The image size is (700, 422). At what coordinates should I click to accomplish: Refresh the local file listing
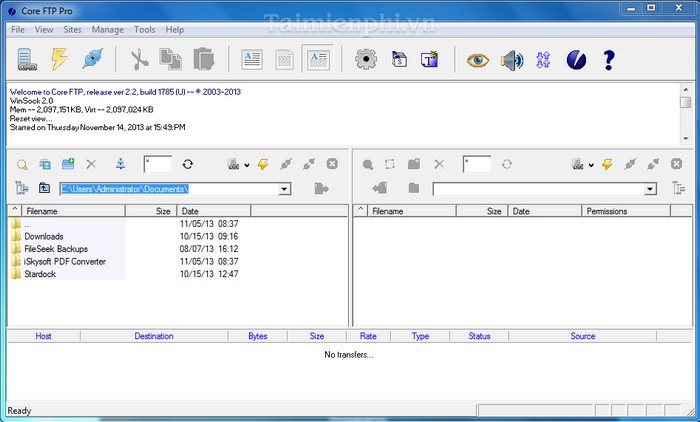188,164
